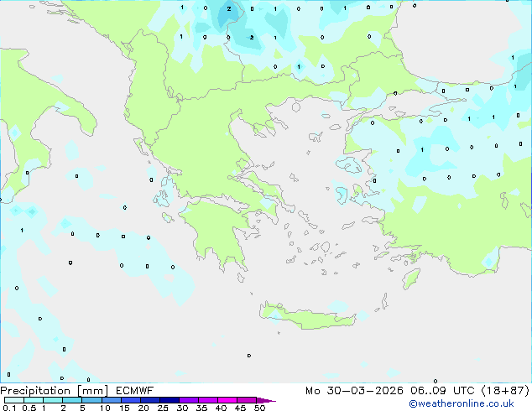Click the 45–50 mm legend swatch

pos(247,400)
